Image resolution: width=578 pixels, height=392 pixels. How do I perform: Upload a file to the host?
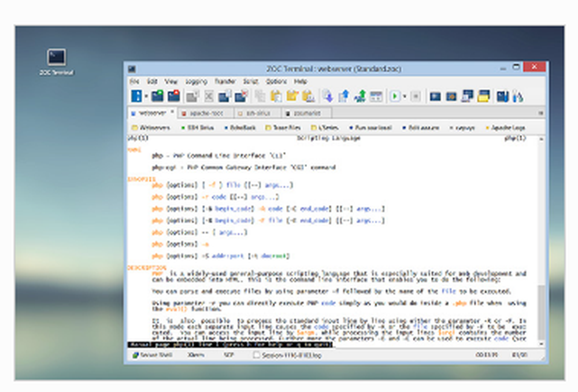343,96
